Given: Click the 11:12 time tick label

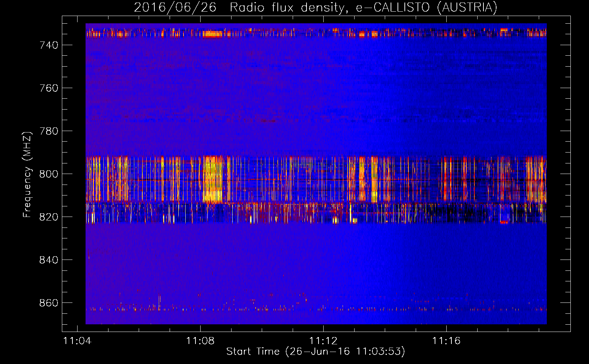Looking at the screenshot, I should 323,341.
